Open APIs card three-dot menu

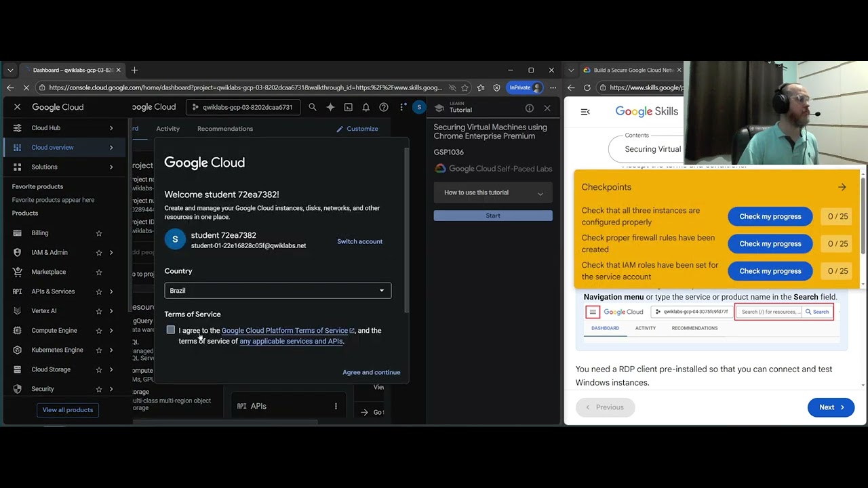point(336,406)
